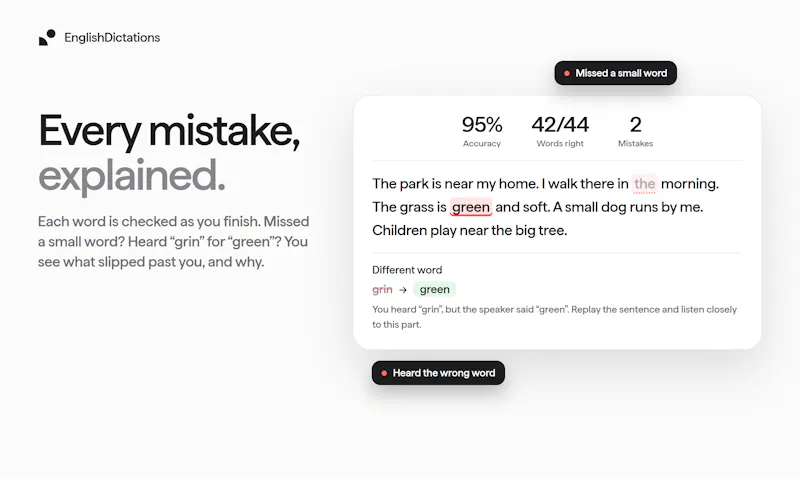Select the Heard the wrong word badge
Viewport: 800px width, 479px height.
pos(438,373)
